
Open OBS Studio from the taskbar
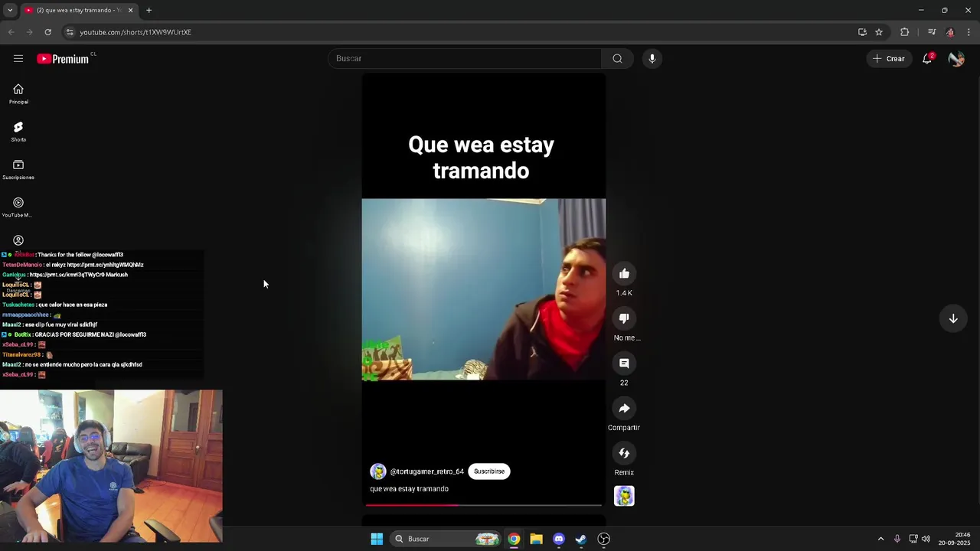click(603, 539)
